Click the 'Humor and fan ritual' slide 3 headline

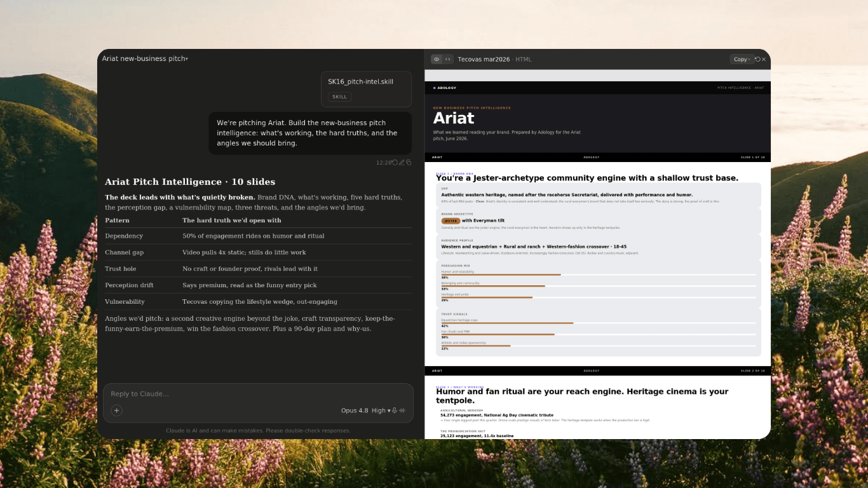tap(582, 396)
